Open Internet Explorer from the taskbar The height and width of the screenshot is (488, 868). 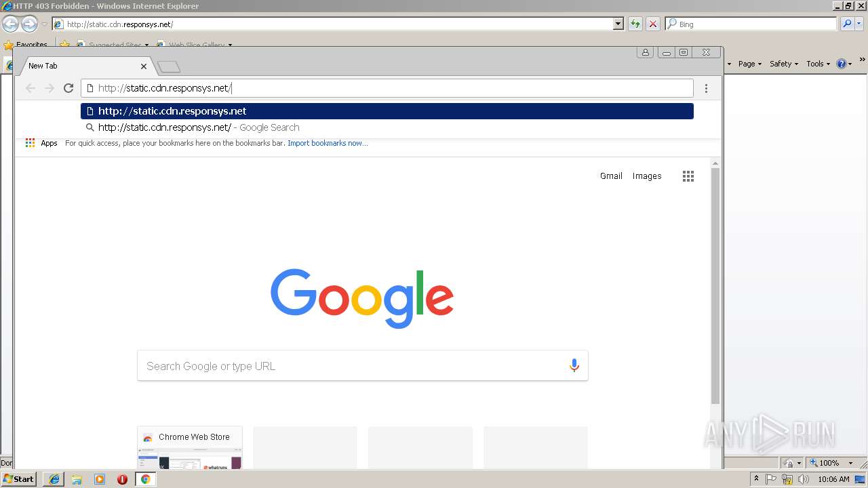(54, 479)
